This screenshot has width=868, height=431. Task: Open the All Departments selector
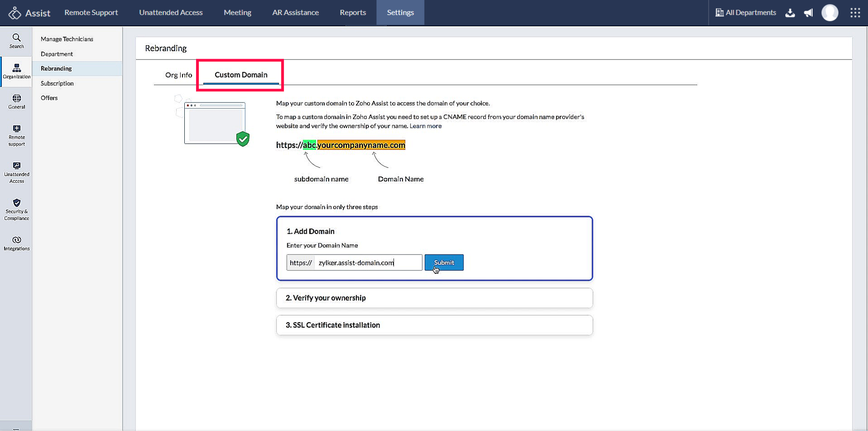pyautogui.click(x=745, y=13)
